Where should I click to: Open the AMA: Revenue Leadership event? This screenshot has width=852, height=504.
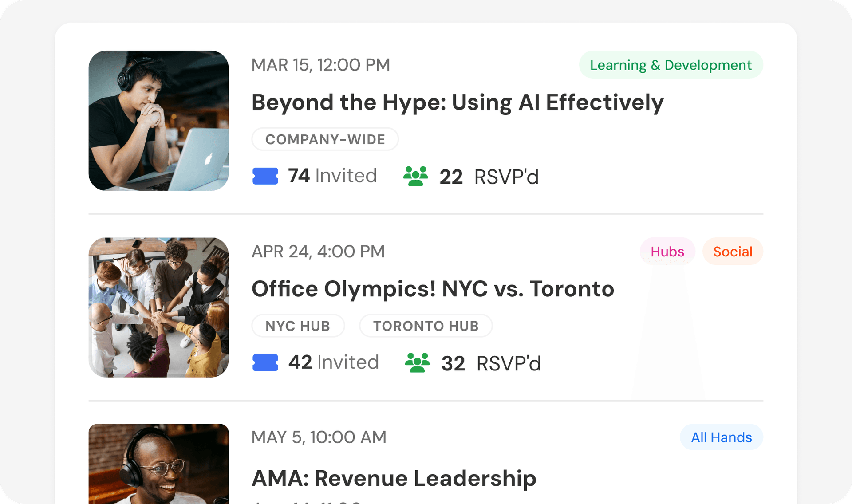point(394,478)
